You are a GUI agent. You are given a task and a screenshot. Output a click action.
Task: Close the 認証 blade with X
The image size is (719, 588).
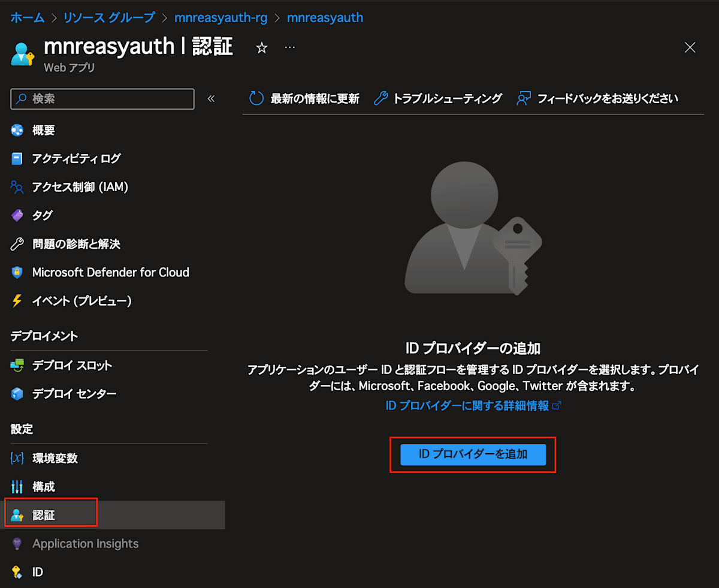coord(690,48)
